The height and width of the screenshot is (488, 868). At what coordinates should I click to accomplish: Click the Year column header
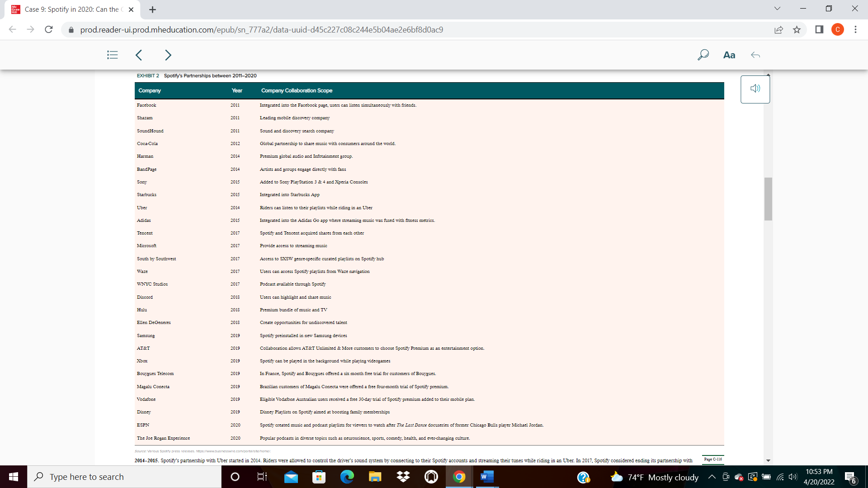237,90
